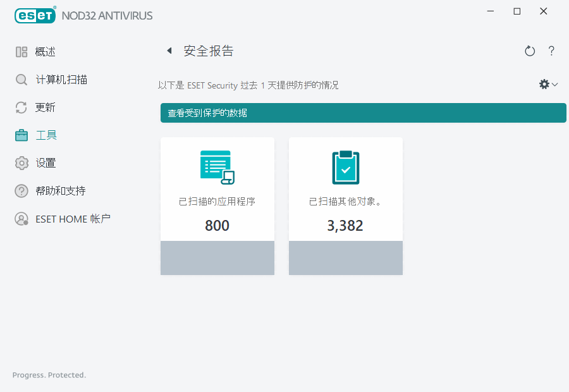Click the ESET logo in the title bar
This screenshot has width=569, height=392.
(35, 15)
